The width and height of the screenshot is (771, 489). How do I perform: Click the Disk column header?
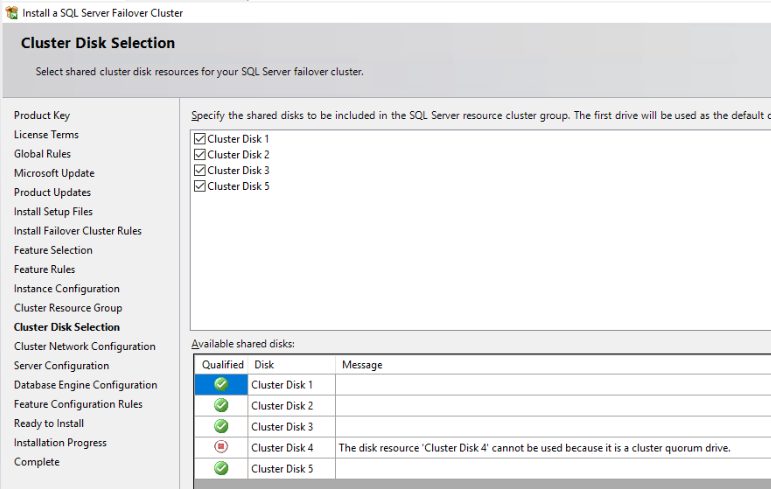pyautogui.click(x=292, y=365)
